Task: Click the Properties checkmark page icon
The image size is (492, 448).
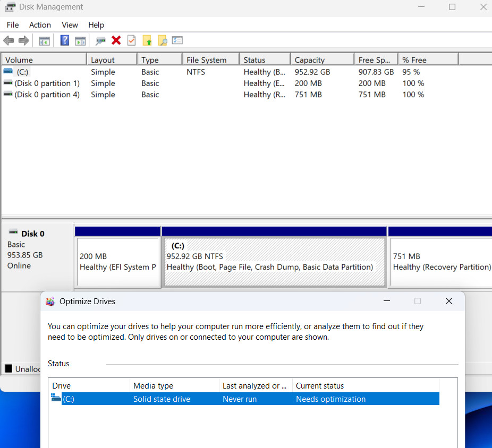Action: click(131, 40)
